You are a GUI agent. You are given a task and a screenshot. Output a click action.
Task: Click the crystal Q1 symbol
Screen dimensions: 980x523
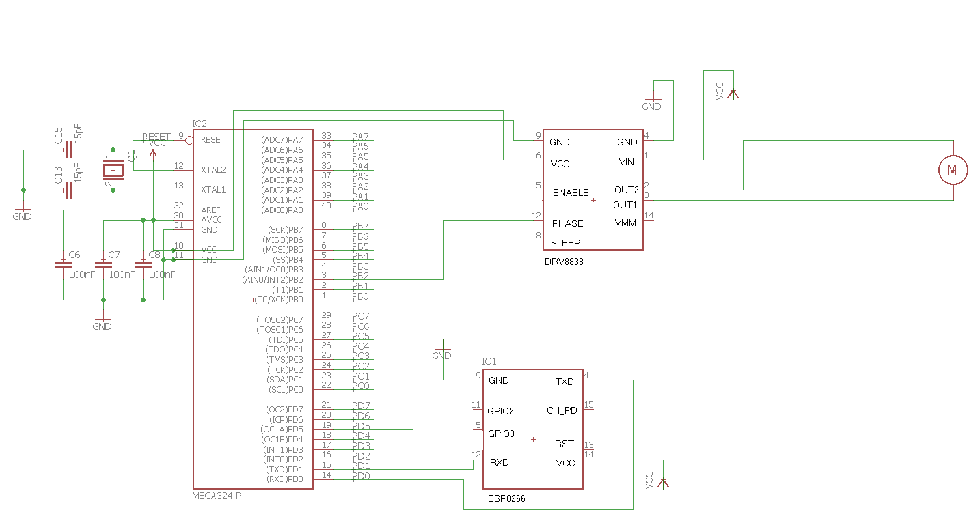(113, 169)
